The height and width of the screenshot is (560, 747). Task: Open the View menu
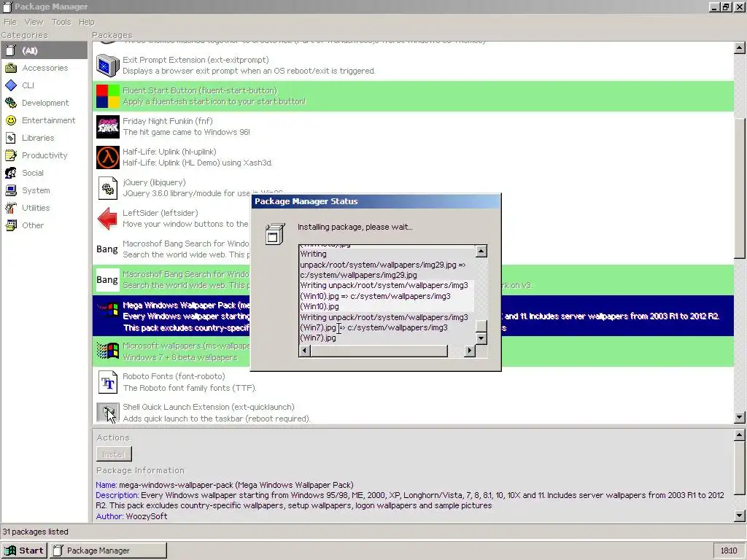tap(34, 22)
